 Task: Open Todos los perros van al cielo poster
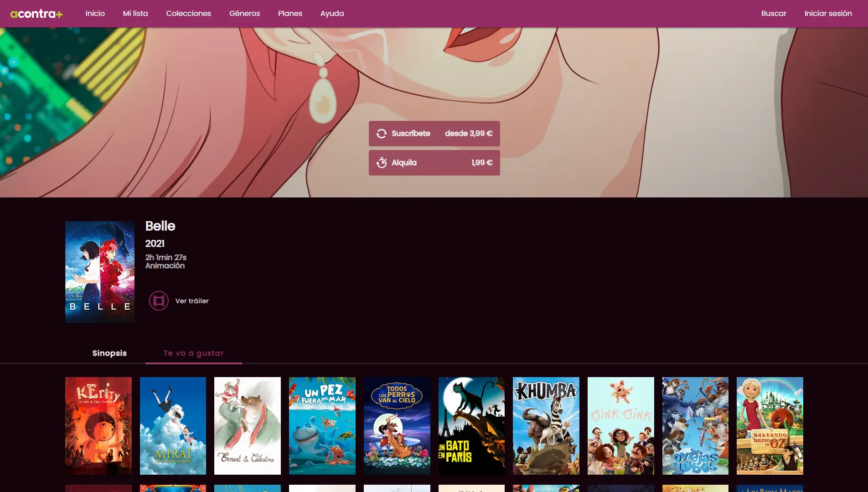[x=397, y=426]
